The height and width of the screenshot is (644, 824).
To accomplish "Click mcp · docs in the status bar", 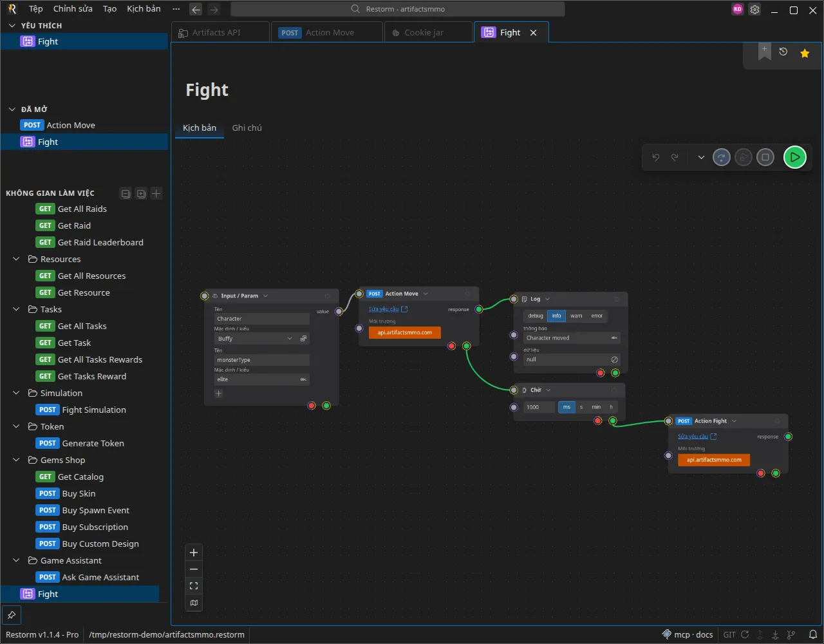I will (688, 634).
